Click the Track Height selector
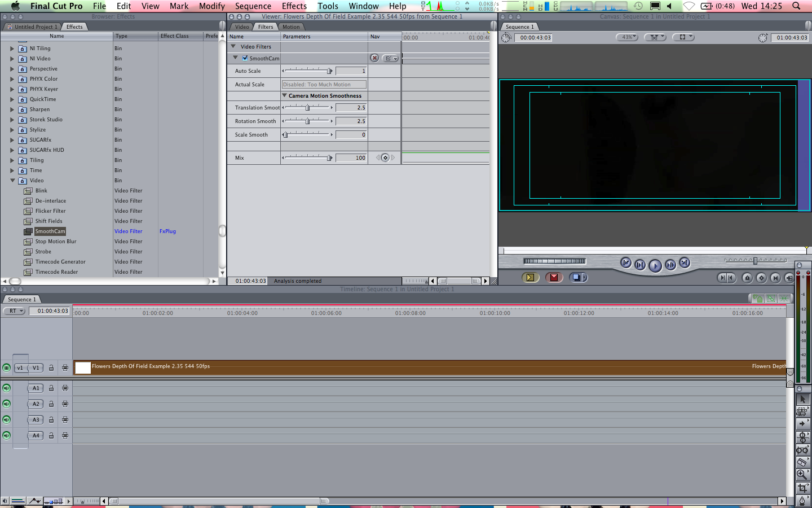Viewport: 812px width, 508px height. point(54,501)
